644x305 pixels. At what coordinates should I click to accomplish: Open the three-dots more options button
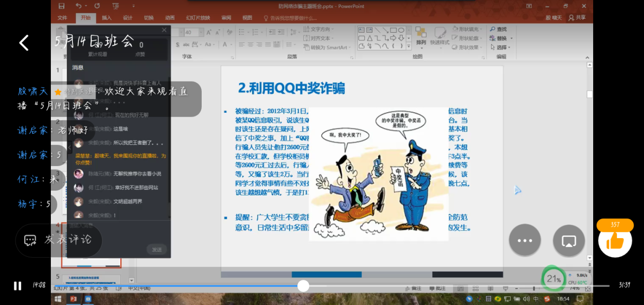525,240
